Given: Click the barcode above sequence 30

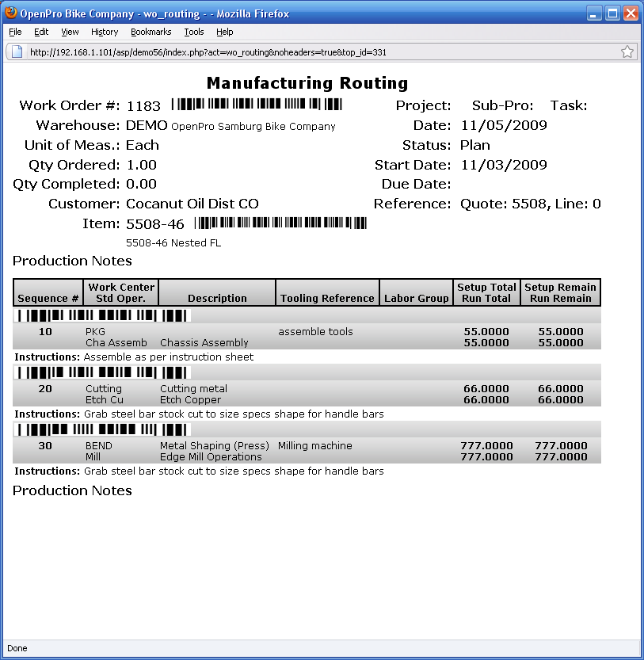Looking at the screenshot, I should (103, 429).
